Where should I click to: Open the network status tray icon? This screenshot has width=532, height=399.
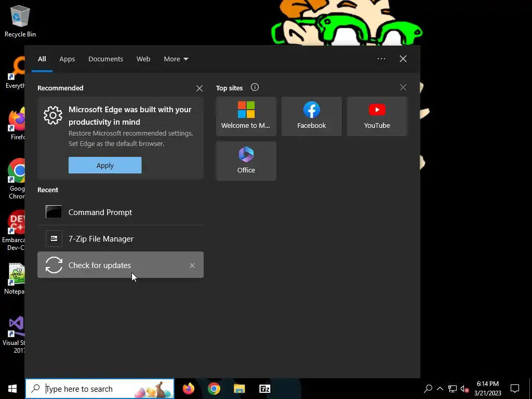click(x=453, y=389)
